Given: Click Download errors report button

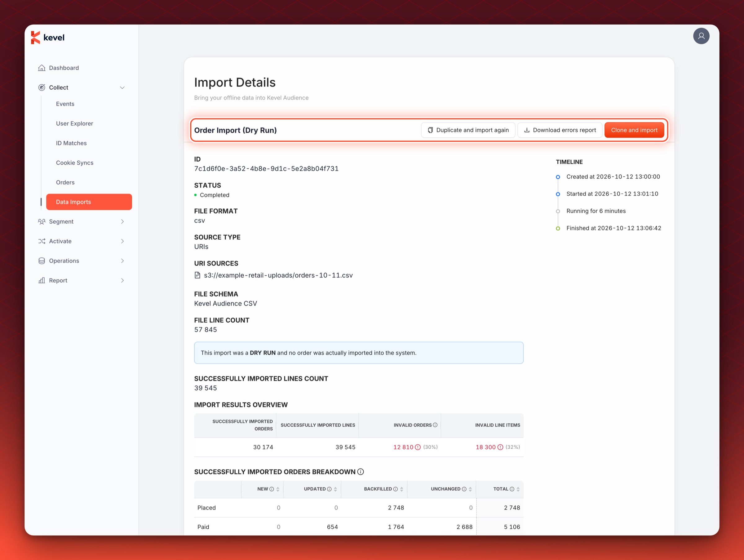Looking at the screenshot, I should pos(560,130).
